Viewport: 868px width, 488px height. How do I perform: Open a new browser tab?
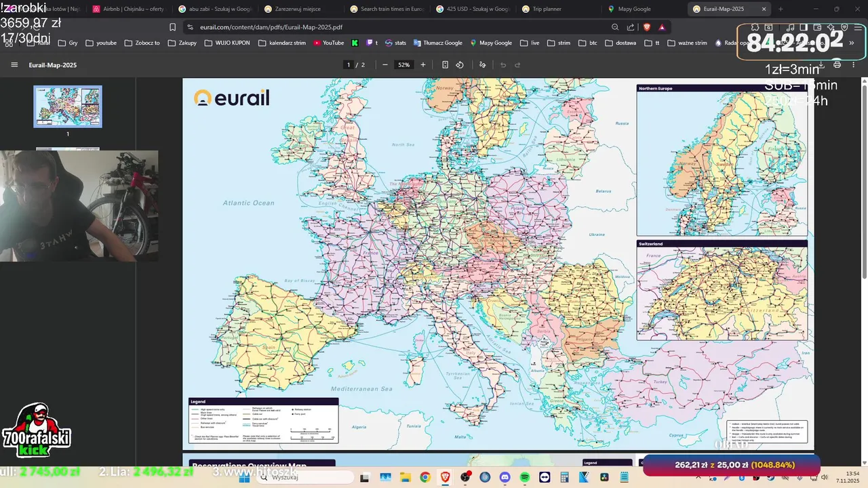click(781, 9)
